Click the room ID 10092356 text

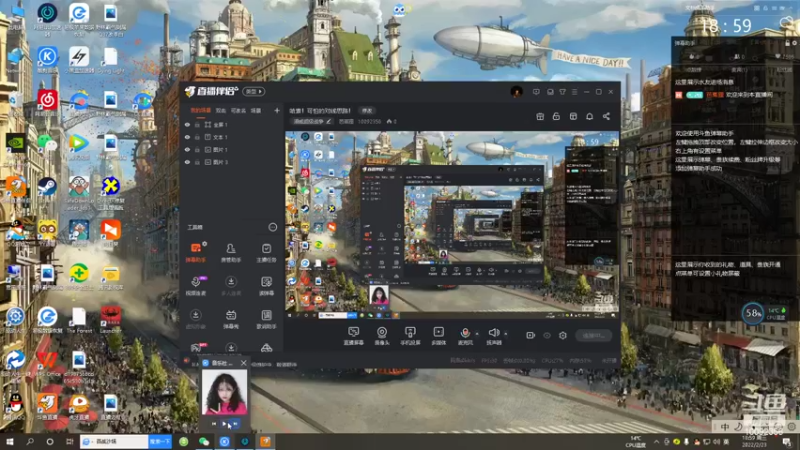tap(369, 121)
